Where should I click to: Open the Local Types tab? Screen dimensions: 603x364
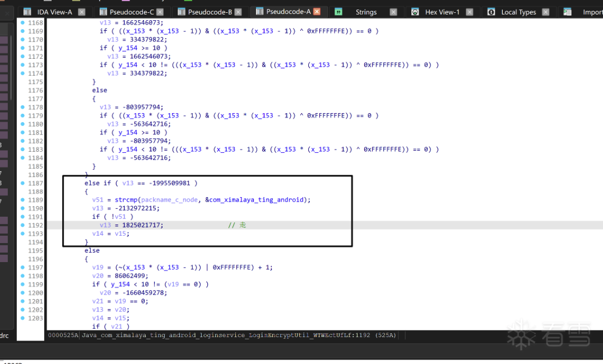[518, 12]
